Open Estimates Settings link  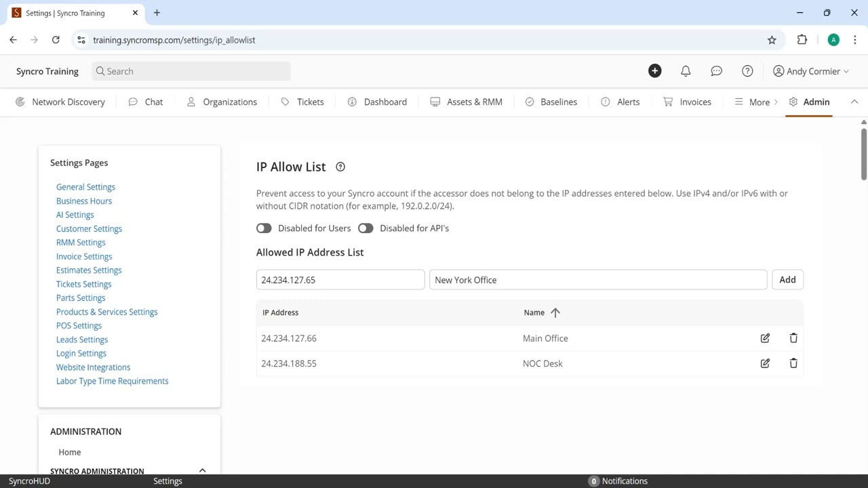89,270
